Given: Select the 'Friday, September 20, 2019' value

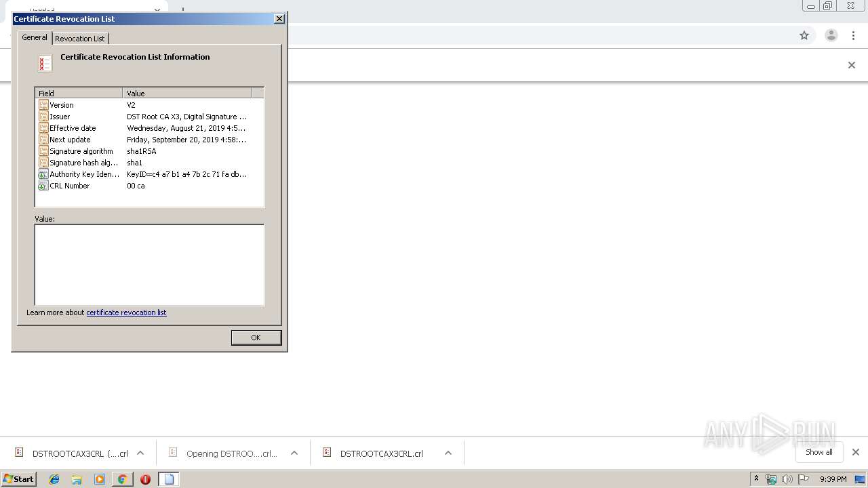Looking at the screenshot, I should [x=186, y=140].
